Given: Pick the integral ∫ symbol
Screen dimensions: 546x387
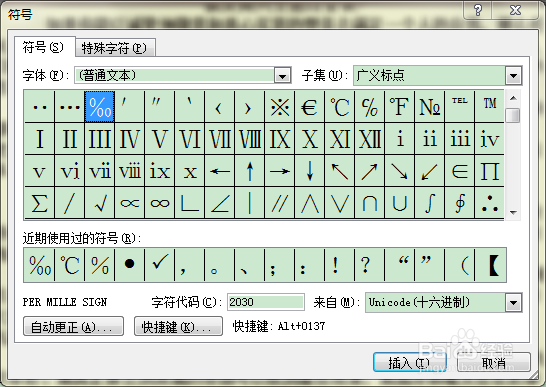Looking at the screenshot, I should pyautogui.click(x=429, y=203).
